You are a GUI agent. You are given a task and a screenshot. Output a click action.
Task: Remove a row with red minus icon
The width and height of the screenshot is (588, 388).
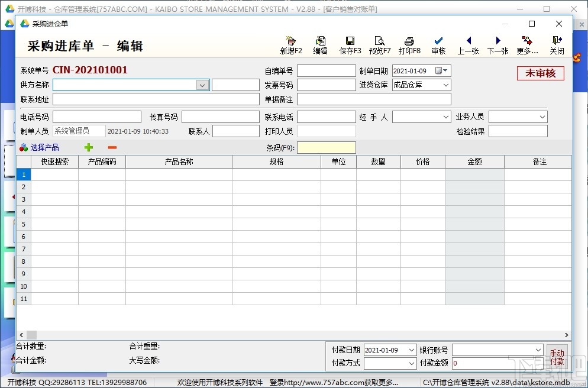[x=112, y=147]
